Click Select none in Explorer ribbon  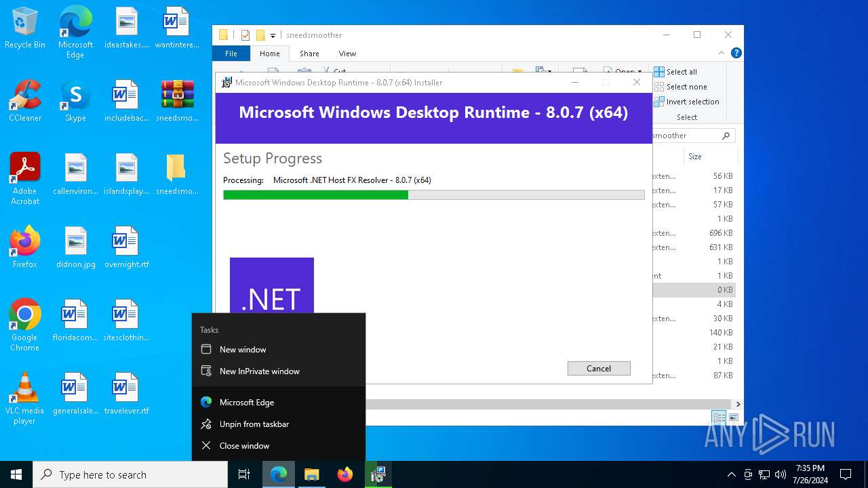680,87
